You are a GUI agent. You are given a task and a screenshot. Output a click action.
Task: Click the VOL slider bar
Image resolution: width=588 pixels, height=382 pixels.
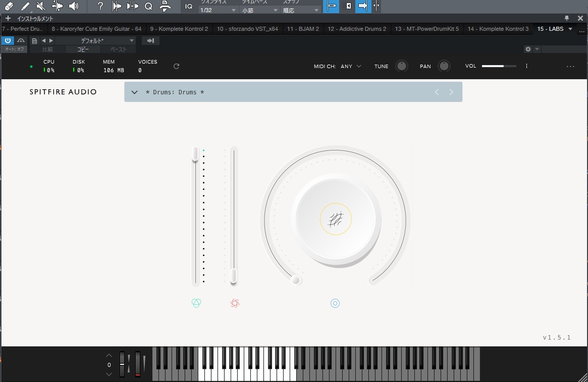pos(499,66)
